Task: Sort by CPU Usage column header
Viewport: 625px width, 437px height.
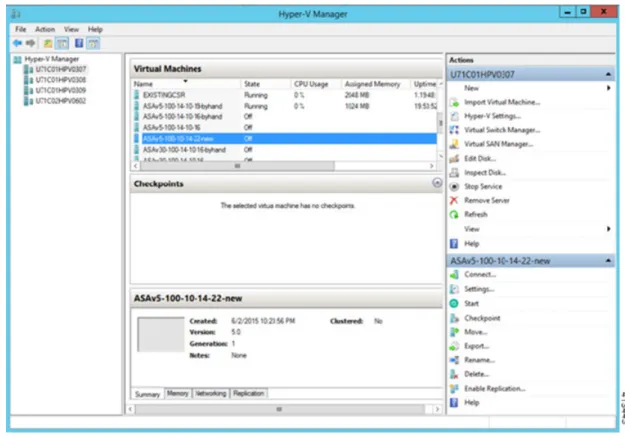Action: click(316, 84)
